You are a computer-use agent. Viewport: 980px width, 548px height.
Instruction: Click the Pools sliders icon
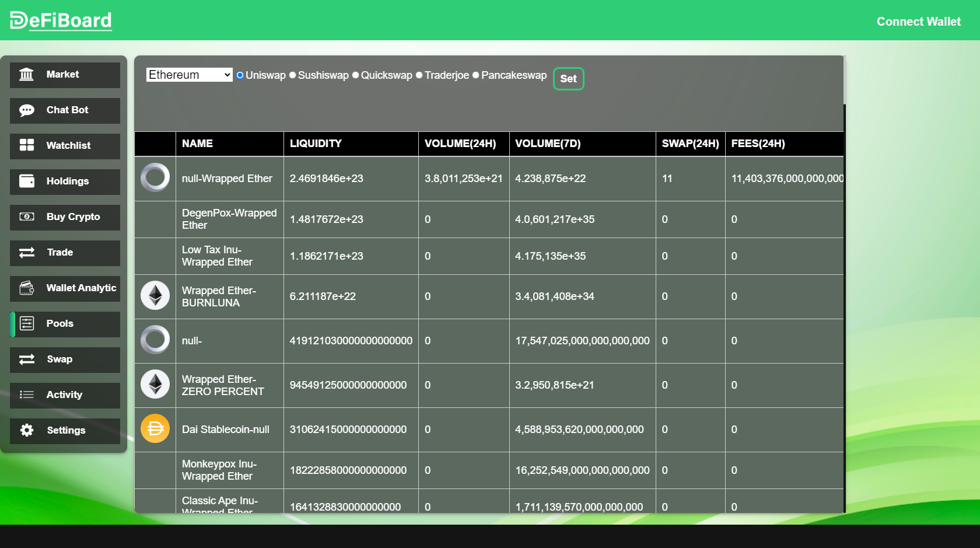[27, 323]
